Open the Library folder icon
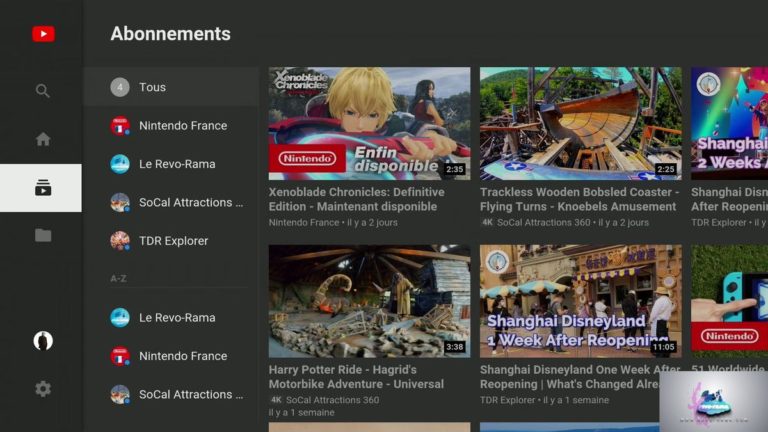The image size is (768, 432). (43, 236)
